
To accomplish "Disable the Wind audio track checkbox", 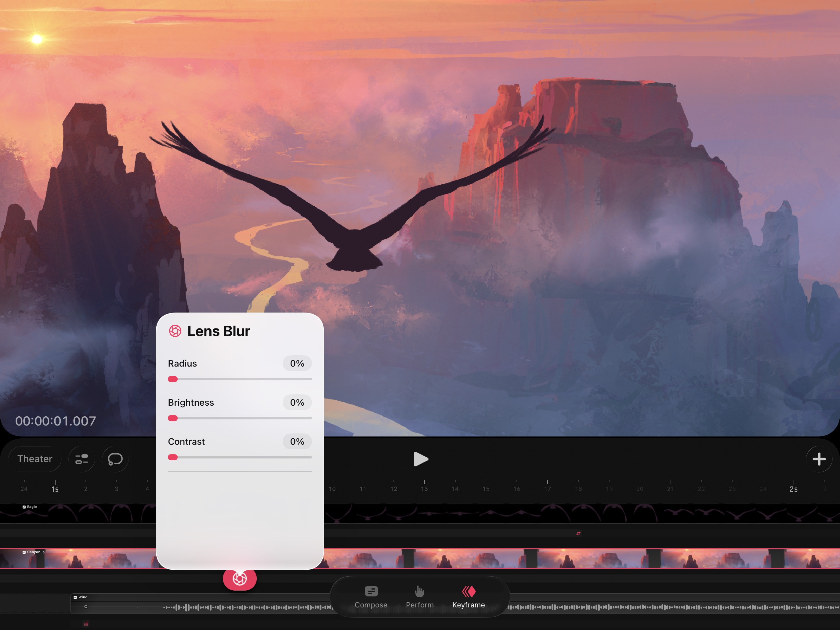I will tap(75, 597).
